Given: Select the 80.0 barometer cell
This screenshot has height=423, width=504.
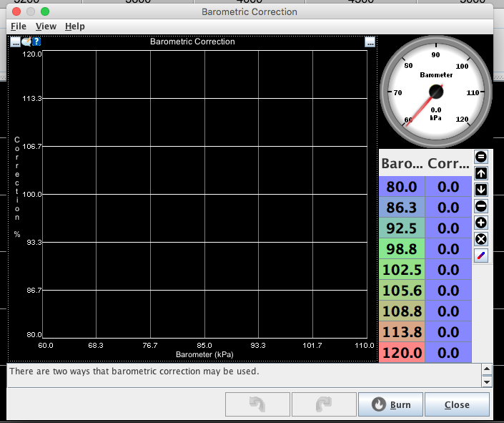Looking at the screenshot, I should point(402,187).
